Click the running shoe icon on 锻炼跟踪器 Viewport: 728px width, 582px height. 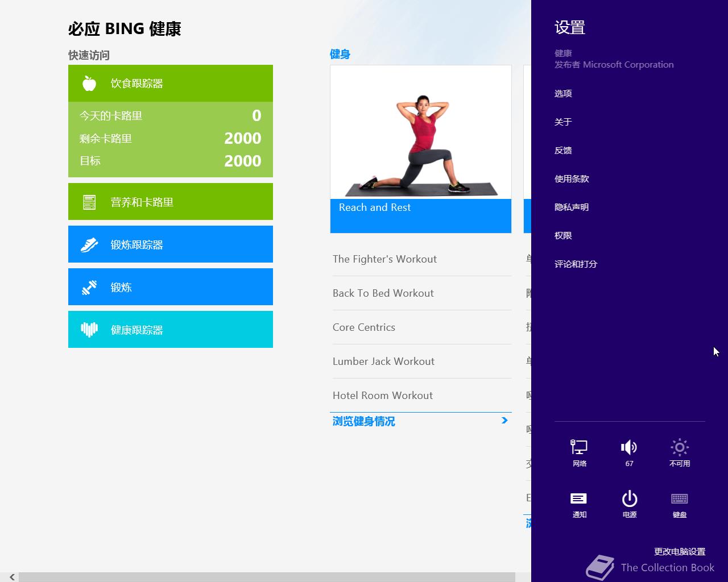[89, 245]
